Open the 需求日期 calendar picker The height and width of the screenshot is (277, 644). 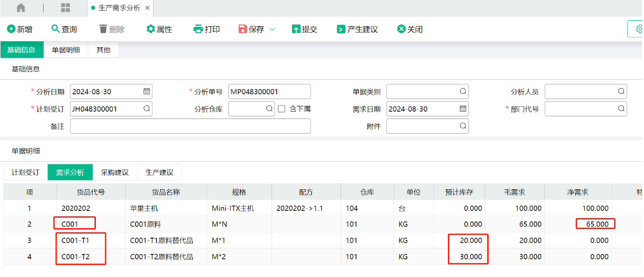463,109
